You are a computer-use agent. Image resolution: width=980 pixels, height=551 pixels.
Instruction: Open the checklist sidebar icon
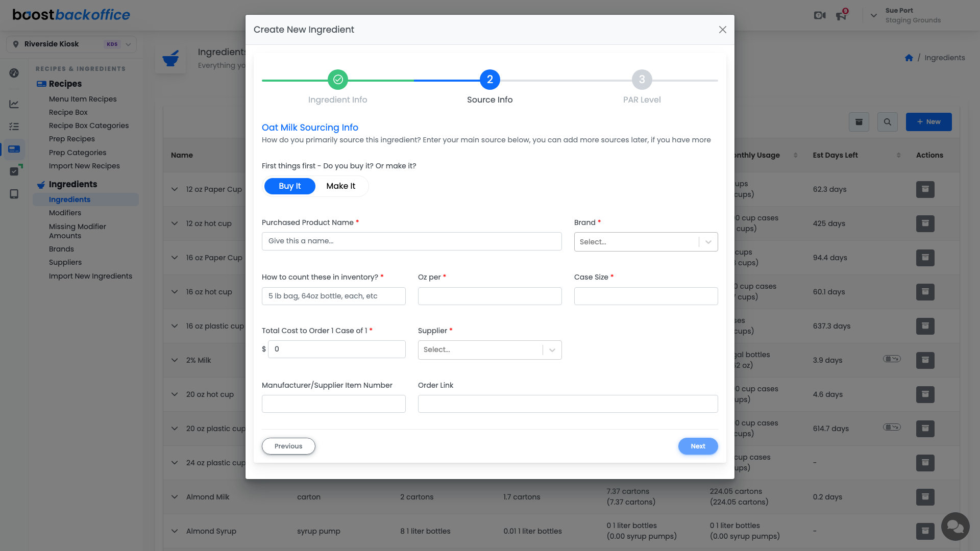coord(14,127)
